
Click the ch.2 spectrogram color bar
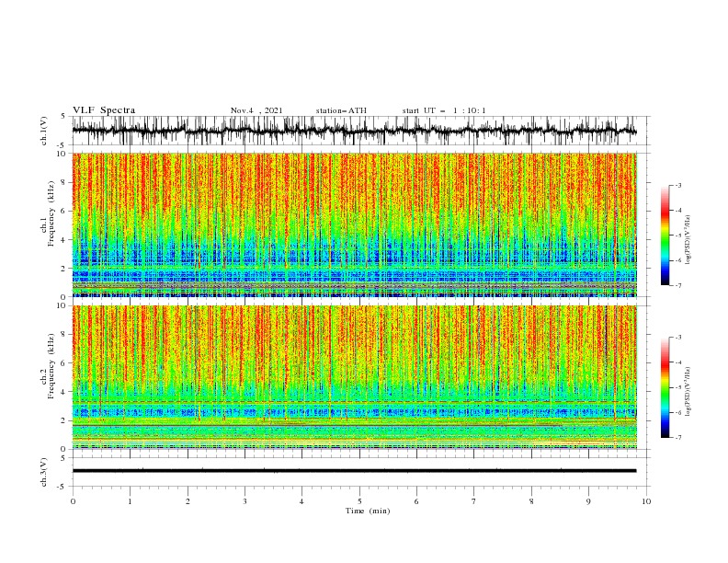[x=665, y=387]
